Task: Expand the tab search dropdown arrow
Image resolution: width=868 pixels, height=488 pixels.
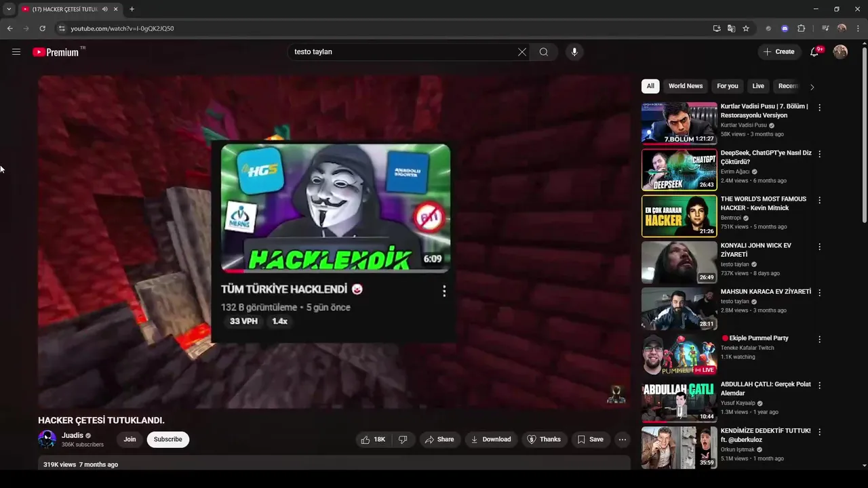Action: [x=9, y=9]
